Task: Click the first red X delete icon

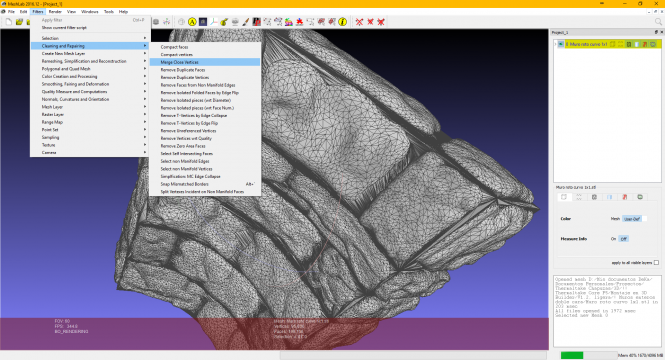Action: tap(359, 22)
